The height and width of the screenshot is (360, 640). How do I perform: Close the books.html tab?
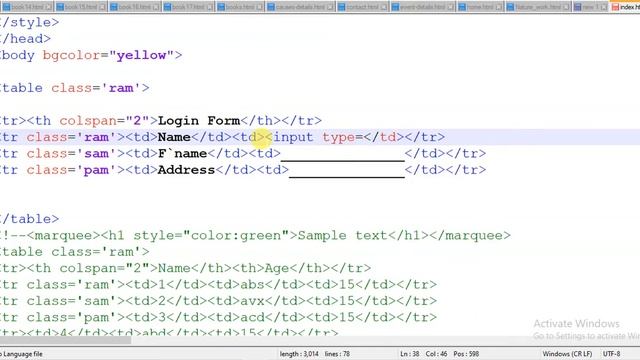pyautogui.click(x=259, y=7)
